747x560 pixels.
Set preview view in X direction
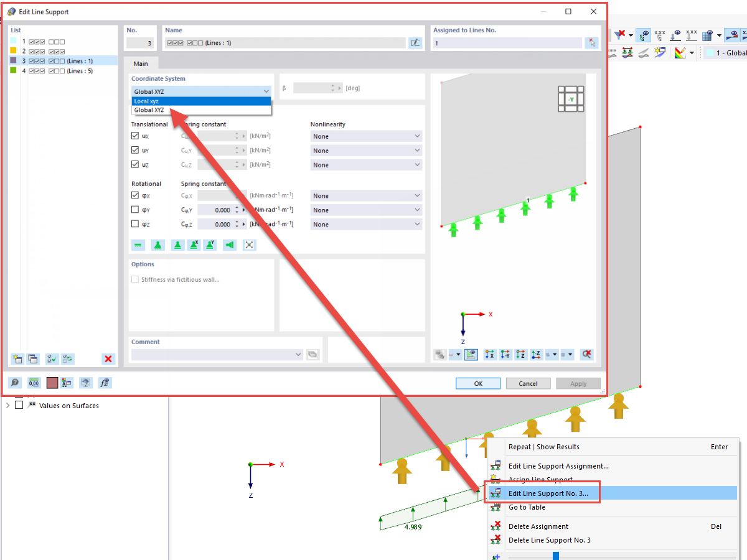tap(489, 355)
